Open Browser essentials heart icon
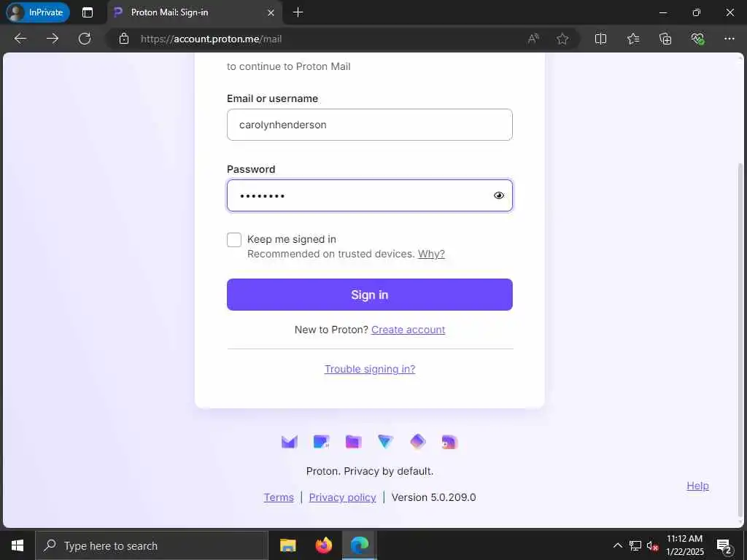 pyautogui.click(x=697, y=39)
